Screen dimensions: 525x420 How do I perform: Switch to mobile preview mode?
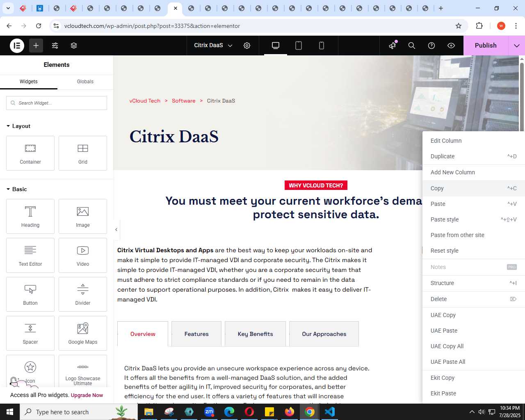(x=322, y=46)
